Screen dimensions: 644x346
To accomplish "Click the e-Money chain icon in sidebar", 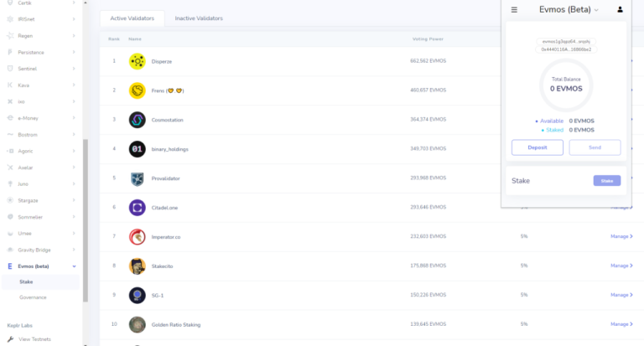I will [10, 118].
